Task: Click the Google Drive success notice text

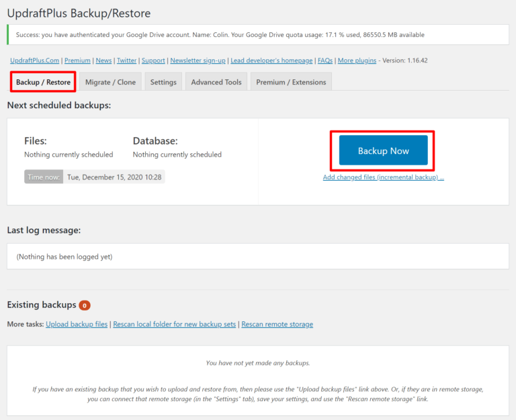Action: pos(220,35)
